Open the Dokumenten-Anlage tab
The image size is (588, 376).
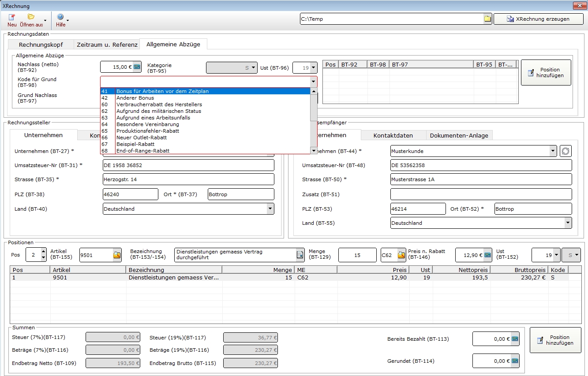[x=459, y=135]
